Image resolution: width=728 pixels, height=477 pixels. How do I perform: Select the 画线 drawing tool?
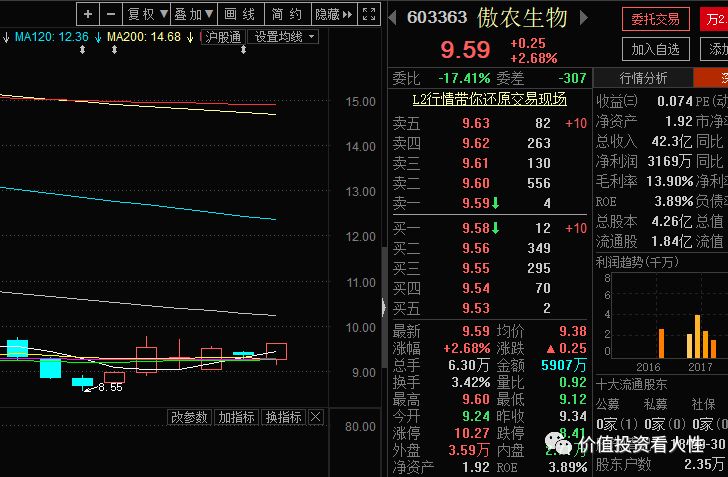240,14
